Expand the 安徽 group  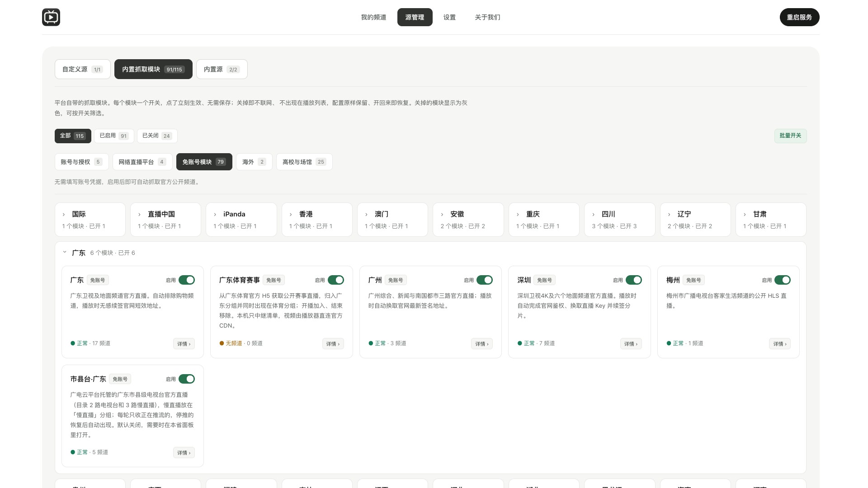[x=468, y=220]
